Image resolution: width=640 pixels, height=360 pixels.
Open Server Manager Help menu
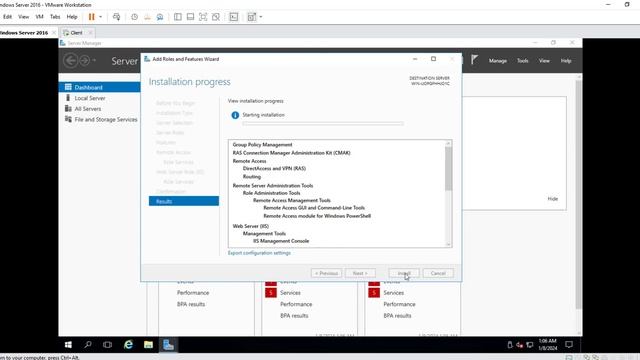(566, 61)
